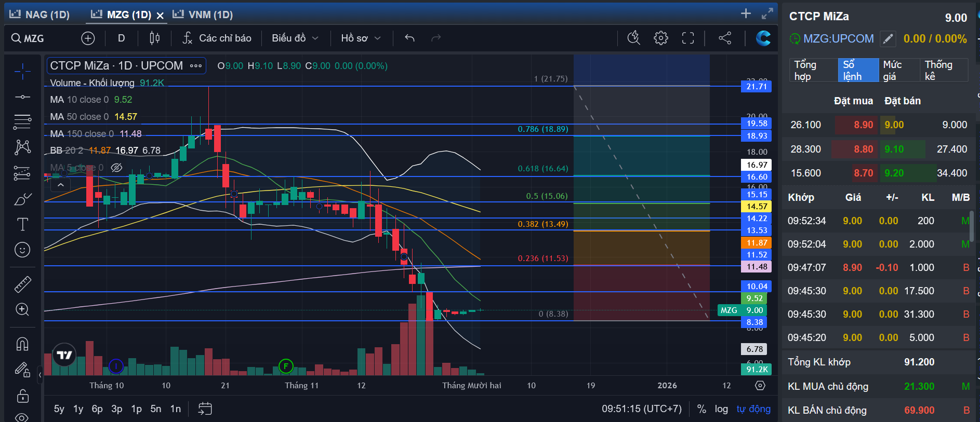Click the blue I event marker on chart

(x=116, y=366)
